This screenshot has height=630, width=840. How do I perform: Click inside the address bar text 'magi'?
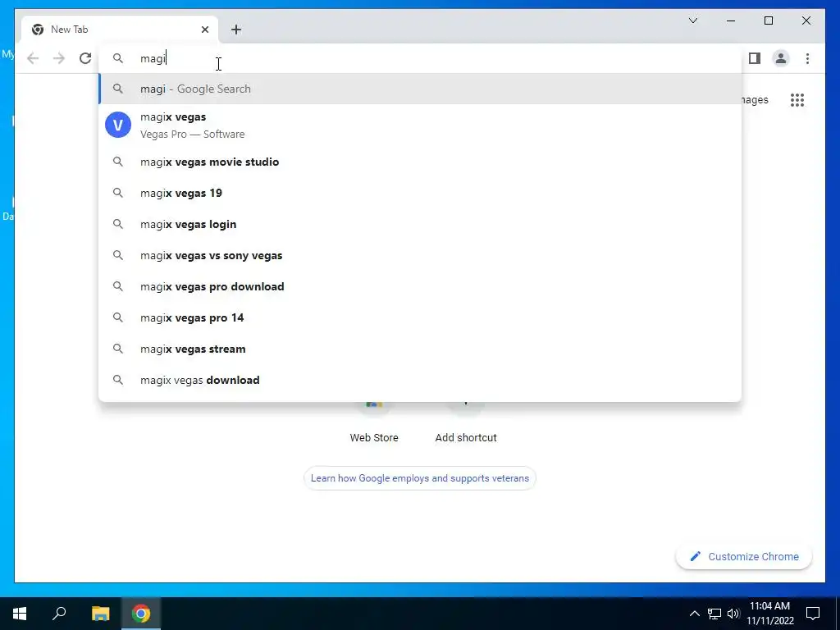click(x=153, y=58)
